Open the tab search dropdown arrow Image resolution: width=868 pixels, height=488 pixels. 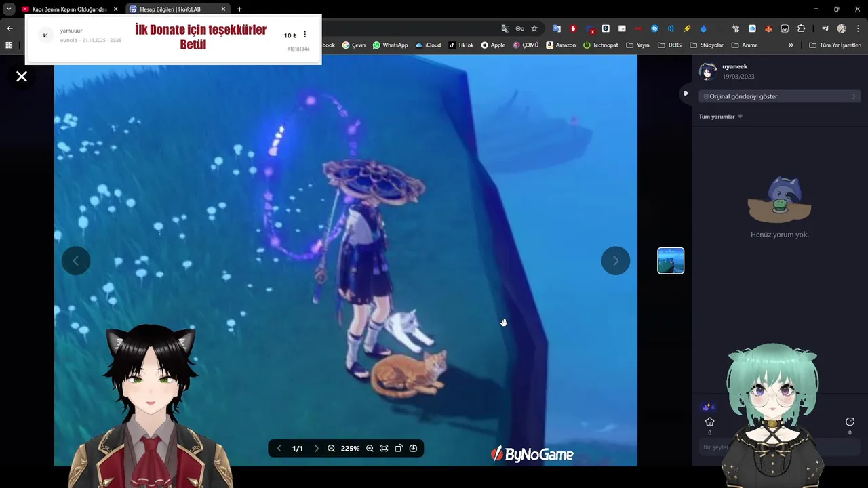(x=9, y=9)
